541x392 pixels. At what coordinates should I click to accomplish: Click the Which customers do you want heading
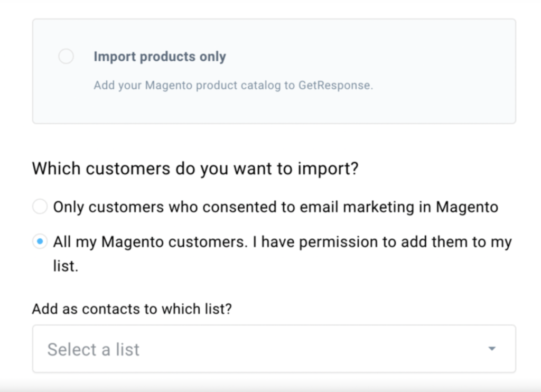[195, 169]
